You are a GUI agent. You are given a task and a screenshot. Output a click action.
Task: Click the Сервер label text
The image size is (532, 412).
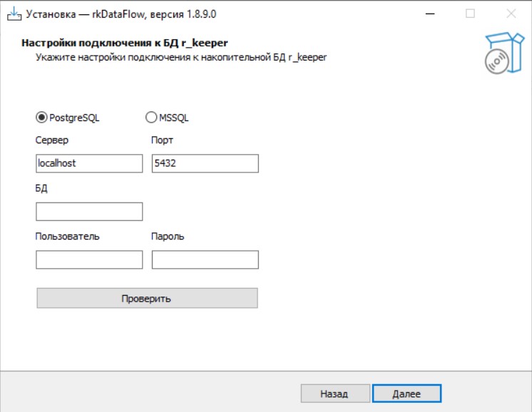click(x=51, y=140)
